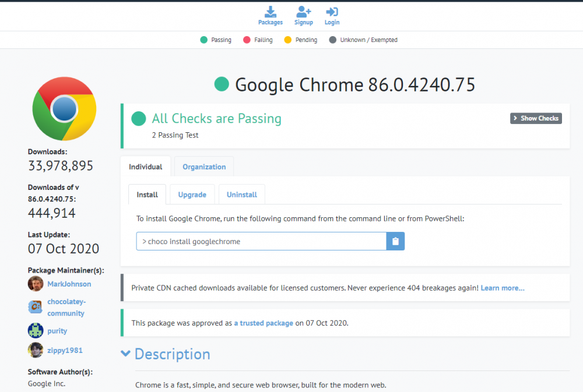The height and width of the screenshot is (392, 583).
Task: Copy the choco install command with clipboard icon
Action: pyautogui.click(x=395, y=241)
